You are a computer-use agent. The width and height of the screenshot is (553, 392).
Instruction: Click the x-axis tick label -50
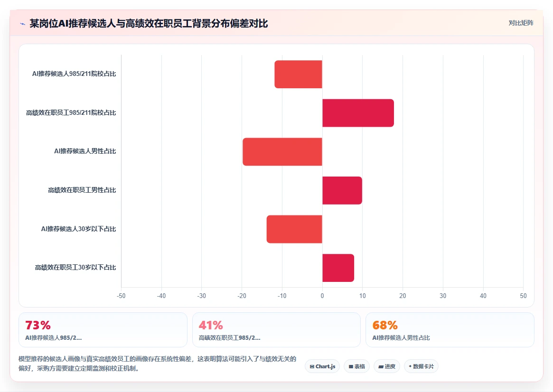tap(121, 296)
